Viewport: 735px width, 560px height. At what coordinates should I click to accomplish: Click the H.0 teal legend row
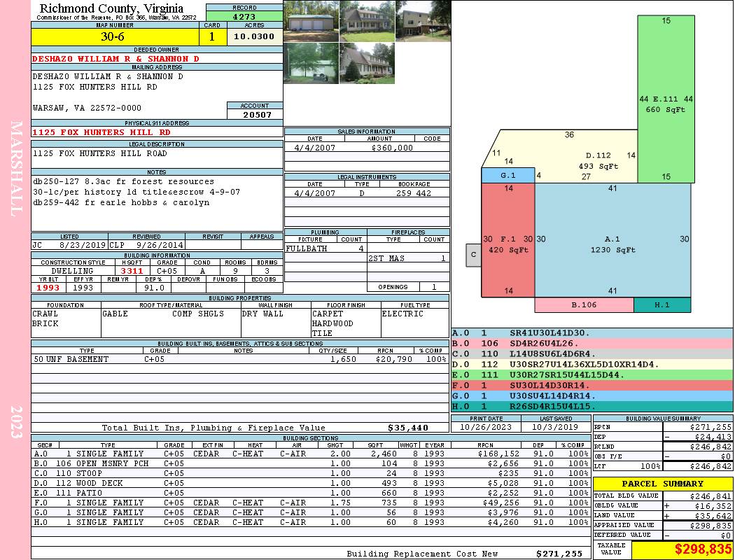tap(591, 406)
